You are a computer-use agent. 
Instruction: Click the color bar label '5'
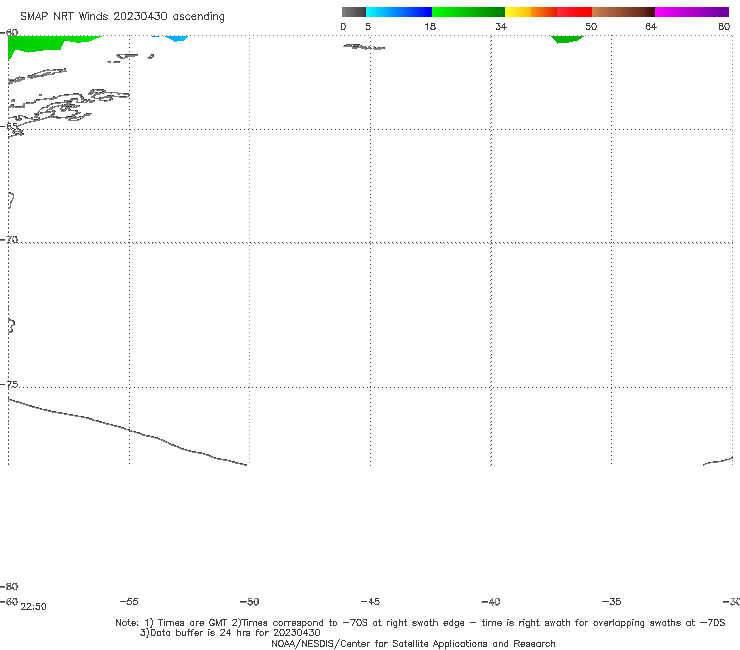tap(368, 26)
